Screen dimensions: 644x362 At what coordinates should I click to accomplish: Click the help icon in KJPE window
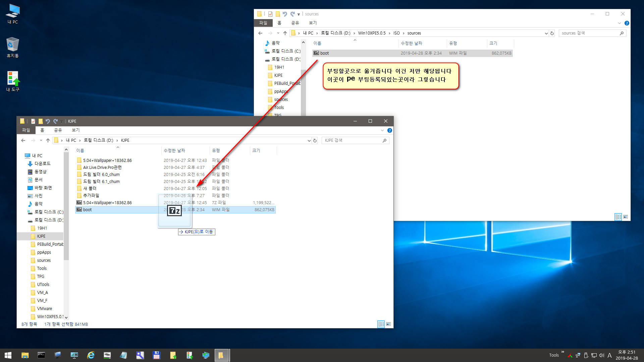(x=389, y=130)
